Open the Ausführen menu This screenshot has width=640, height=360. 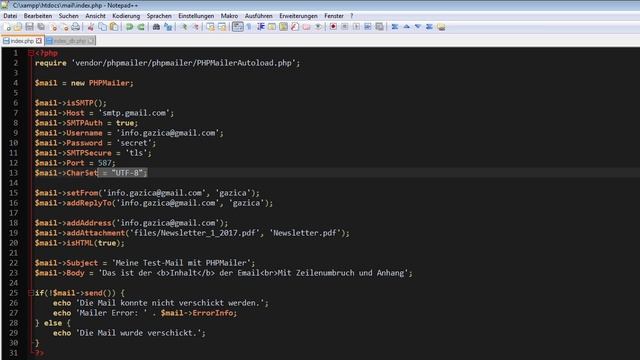pyautogui.click(x=259, y=16)
